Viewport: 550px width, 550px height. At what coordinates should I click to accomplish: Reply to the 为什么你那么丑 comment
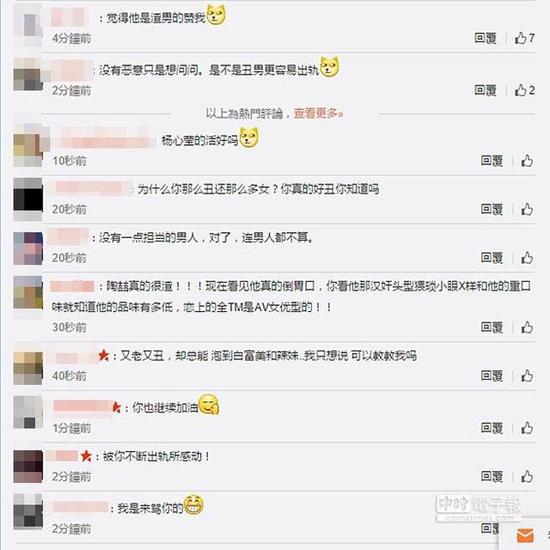(x=491, y=209)
